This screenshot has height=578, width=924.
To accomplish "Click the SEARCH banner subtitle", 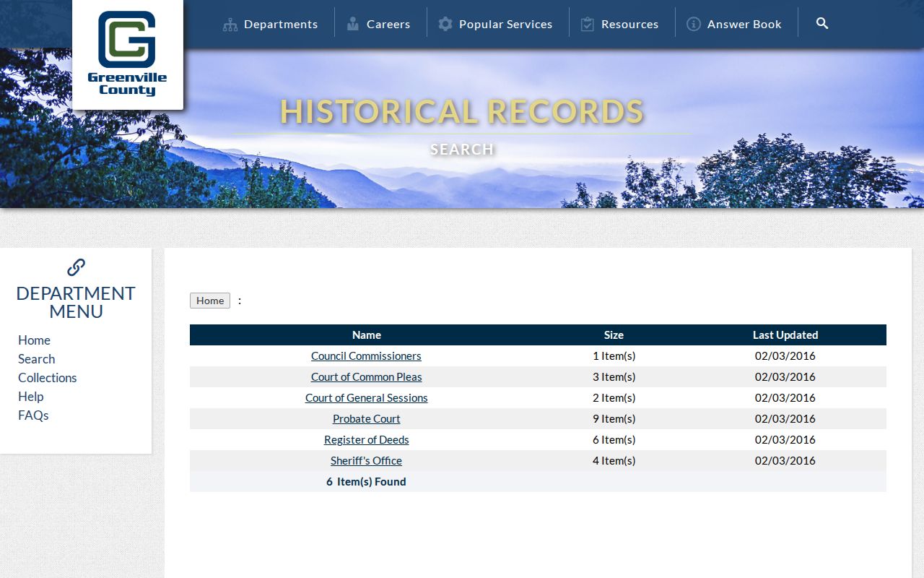I will (462, 150).
